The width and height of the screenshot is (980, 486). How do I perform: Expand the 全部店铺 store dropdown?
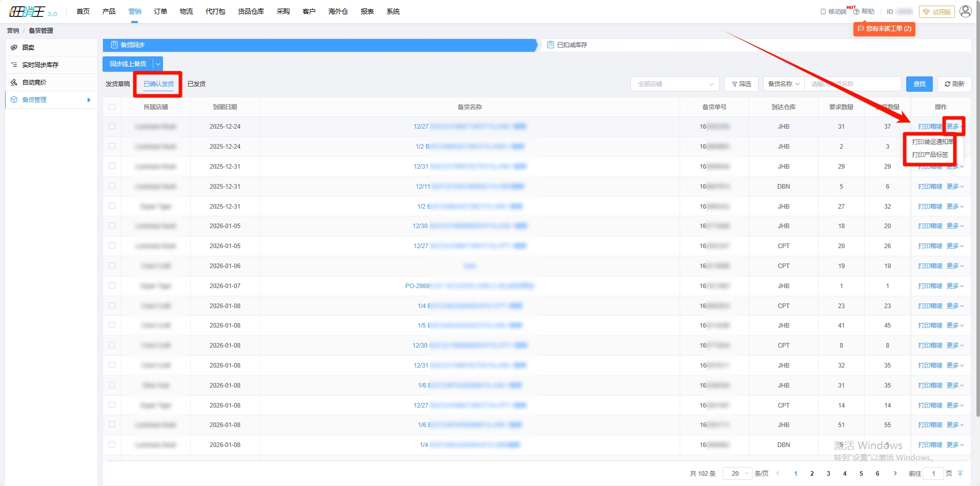tap(675, 84)
